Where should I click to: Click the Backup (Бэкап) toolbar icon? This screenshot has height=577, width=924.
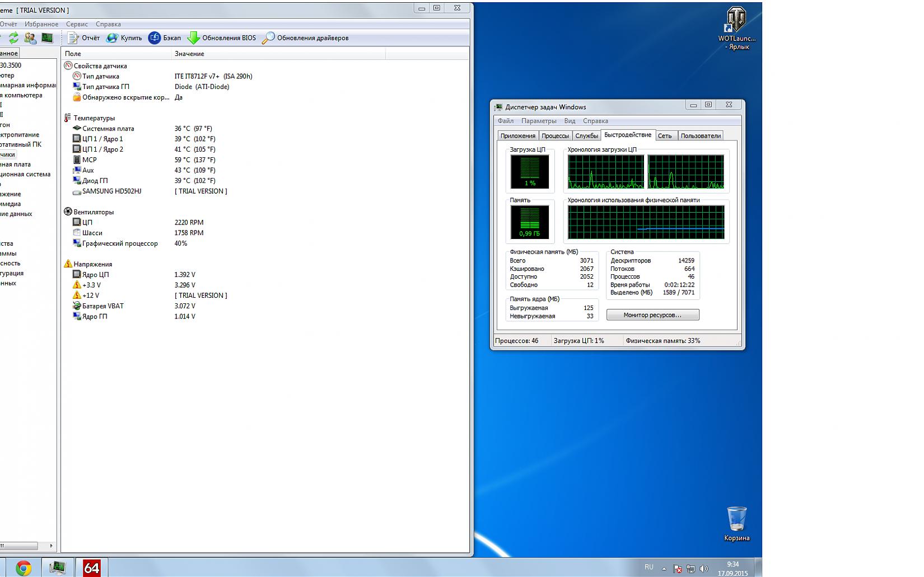[155, 38]
